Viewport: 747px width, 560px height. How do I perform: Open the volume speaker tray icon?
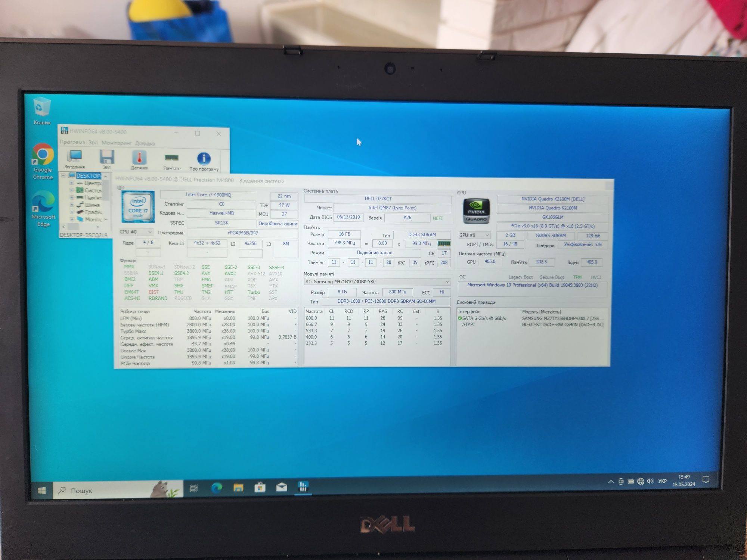650,481
